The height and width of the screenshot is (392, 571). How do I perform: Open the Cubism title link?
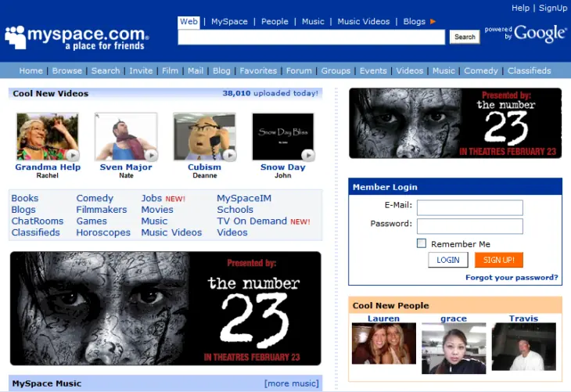coord(204,167)
